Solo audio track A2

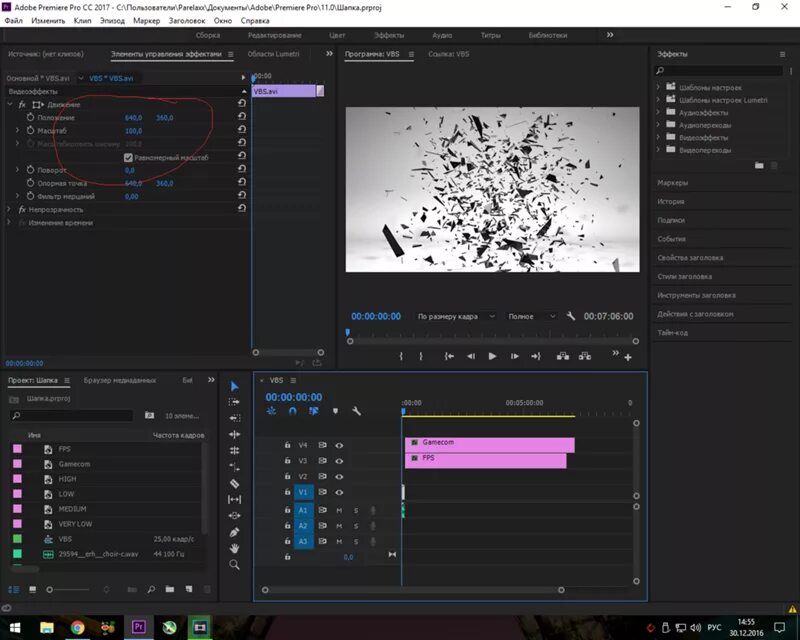click(x=356, y=526)
